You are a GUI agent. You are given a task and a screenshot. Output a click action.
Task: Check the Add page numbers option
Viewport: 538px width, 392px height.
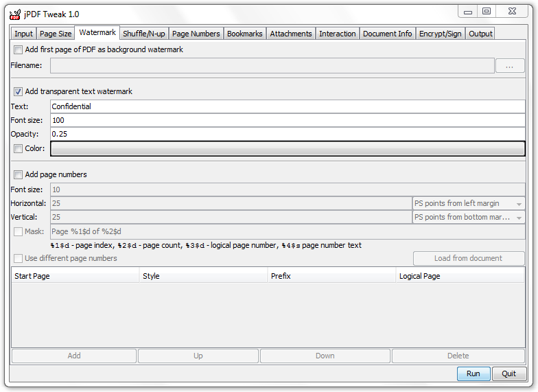click(18, 174)
